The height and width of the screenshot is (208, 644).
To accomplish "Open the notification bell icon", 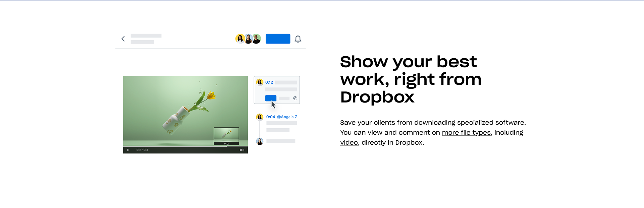I will 298,39.
